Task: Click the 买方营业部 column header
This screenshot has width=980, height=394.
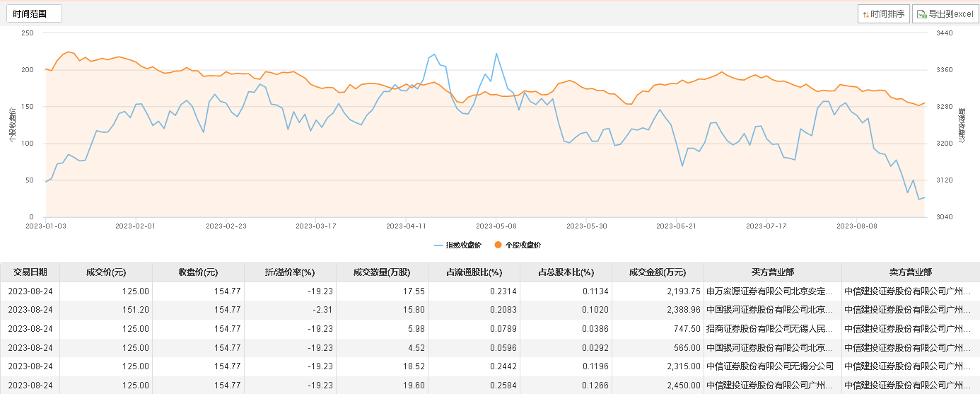Action: (772, 272)
